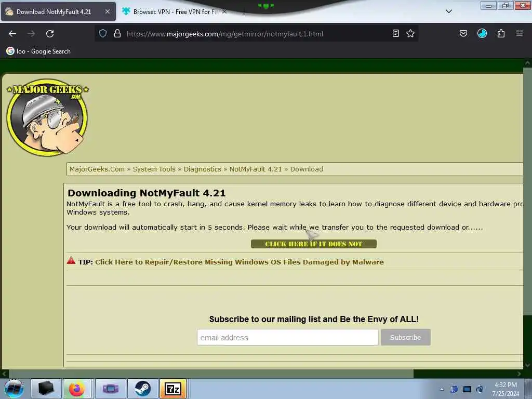
Task: Open MajorGeeks.Com breadcrumb link
Action: click(x=97, y=169)
